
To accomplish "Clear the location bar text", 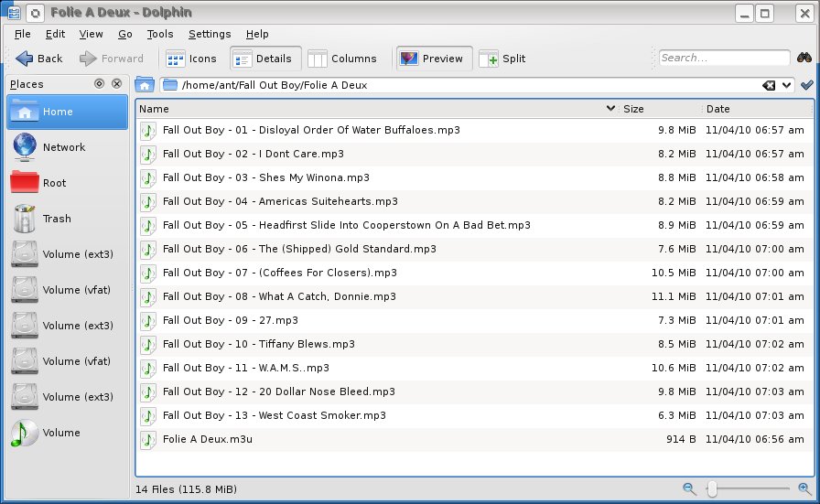I will point(771,85).
